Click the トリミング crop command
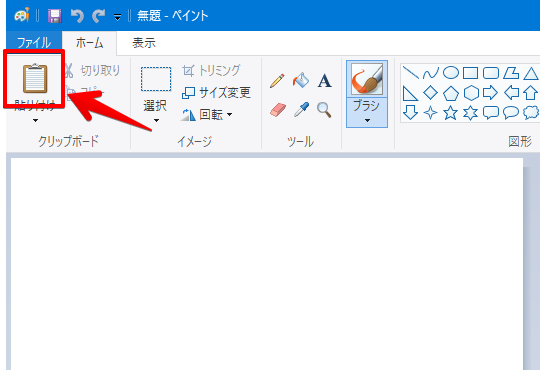Screen dimensions: 540x370 coord(211,71)
